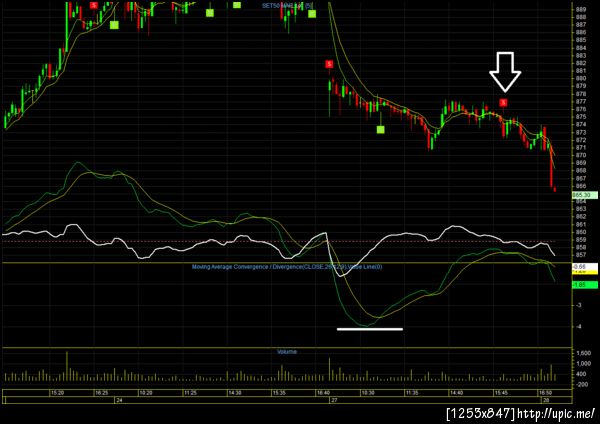Image resolution: width=600 pixels, height=424 pixels.
Task: Select the green buy marker under the 16:25 pullback
Action: 114,25
